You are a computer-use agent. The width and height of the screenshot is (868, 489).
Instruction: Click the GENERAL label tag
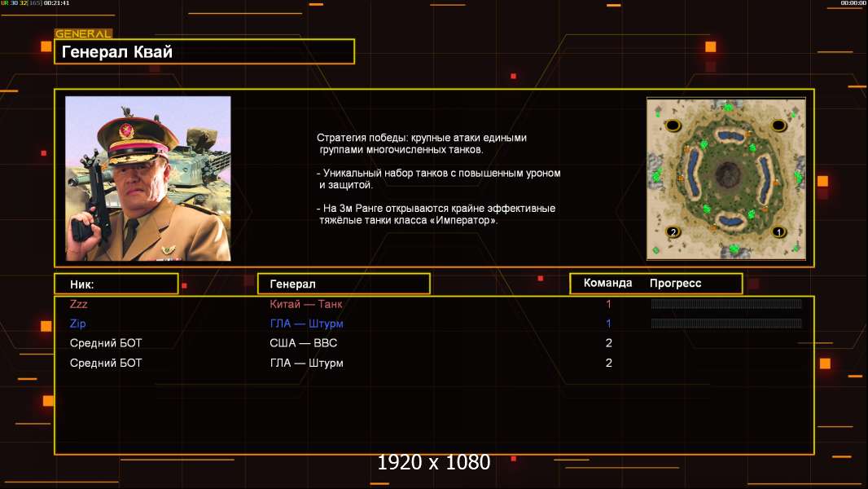pos(83,33)
